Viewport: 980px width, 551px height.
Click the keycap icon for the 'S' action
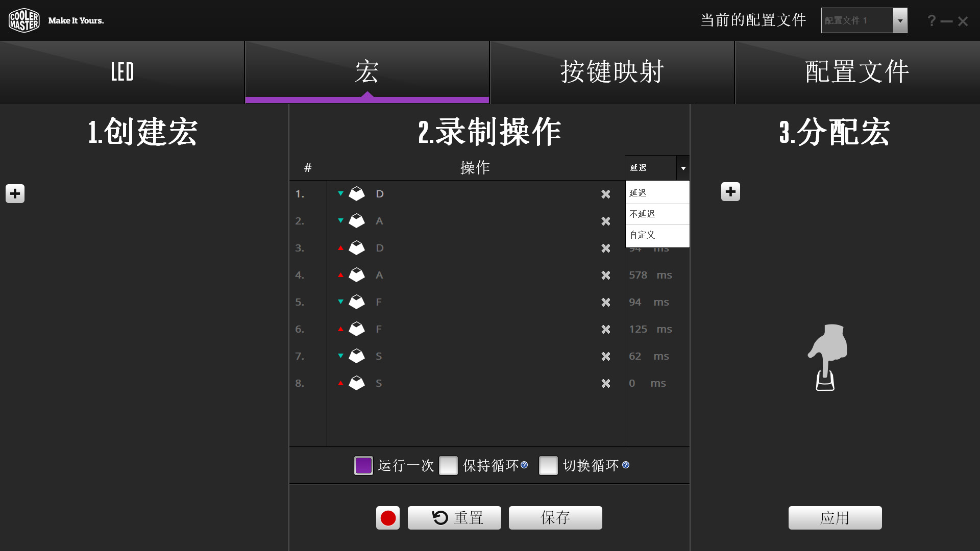[357, 356]
